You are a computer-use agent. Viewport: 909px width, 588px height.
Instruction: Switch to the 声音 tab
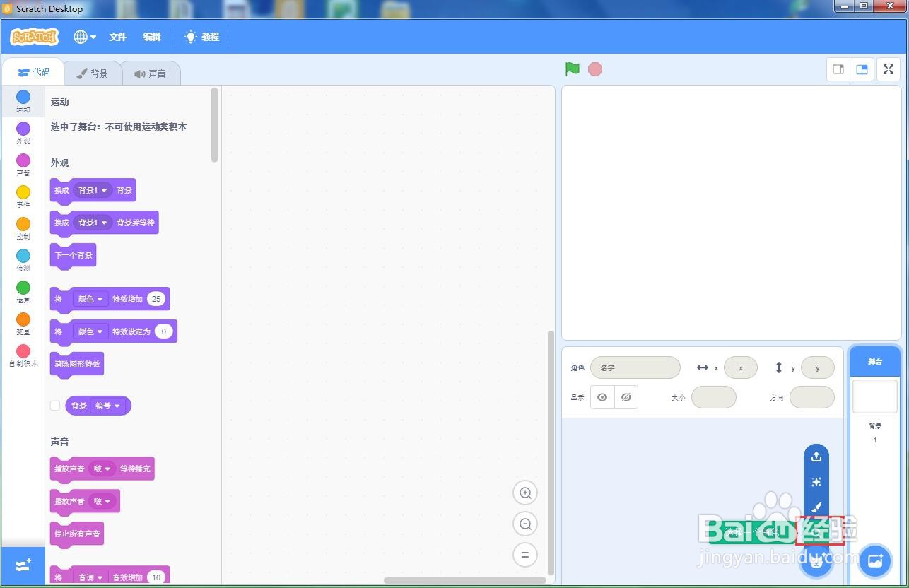[x=151, y=73]
